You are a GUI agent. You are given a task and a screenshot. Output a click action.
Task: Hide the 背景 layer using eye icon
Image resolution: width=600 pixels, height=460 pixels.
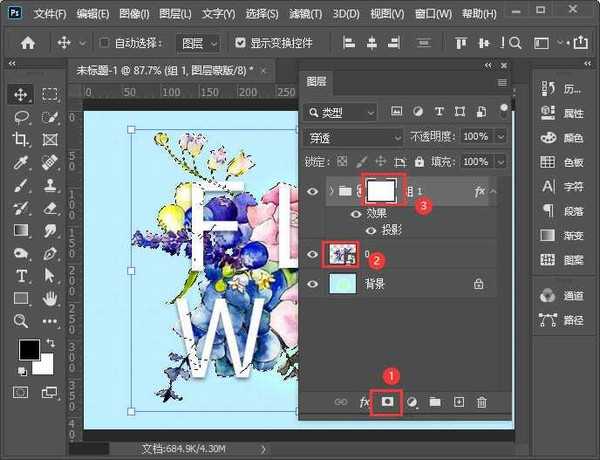313,284
